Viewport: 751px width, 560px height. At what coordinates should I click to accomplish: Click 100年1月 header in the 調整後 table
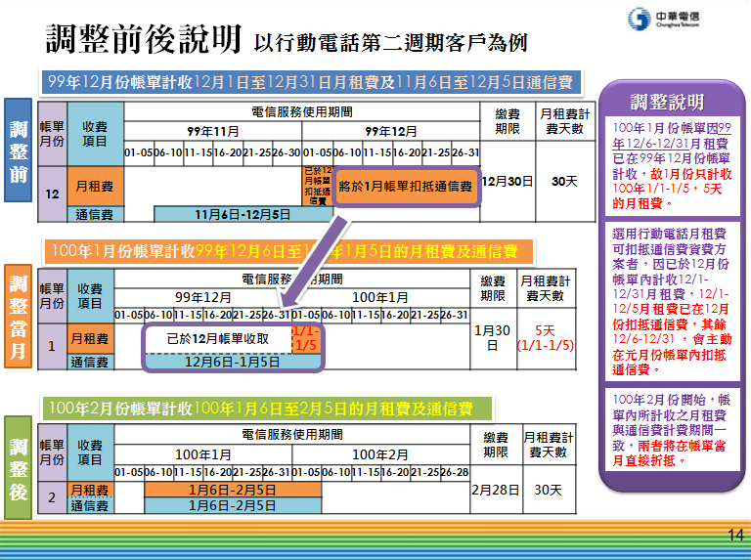pyautogui.click(x=203, y=454)
